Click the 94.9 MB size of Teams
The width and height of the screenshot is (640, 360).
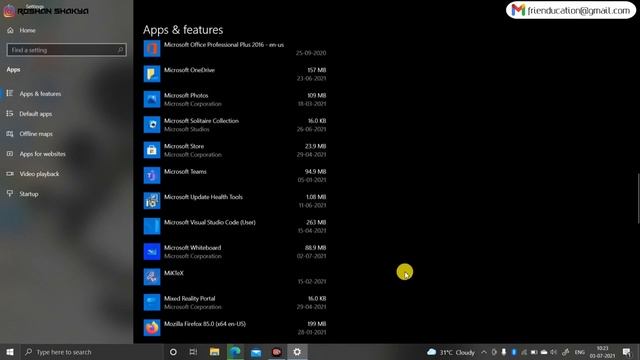pyautogui.click(x=315, y=171)
